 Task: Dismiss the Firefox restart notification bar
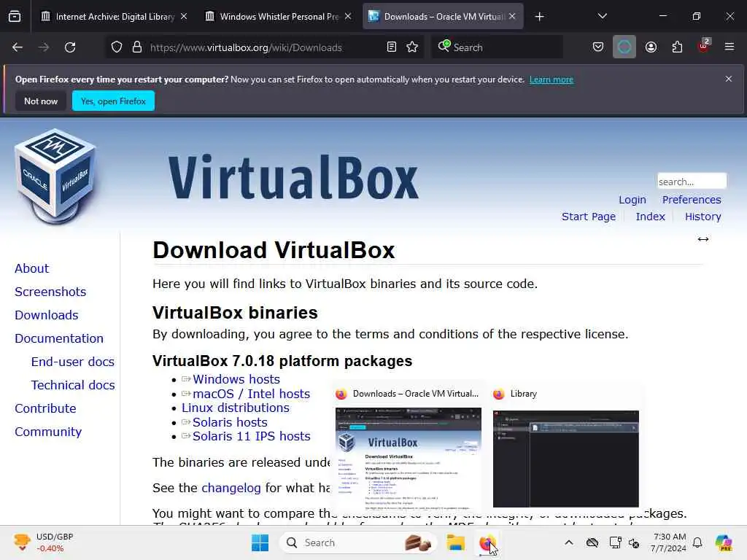coord(729,79)
